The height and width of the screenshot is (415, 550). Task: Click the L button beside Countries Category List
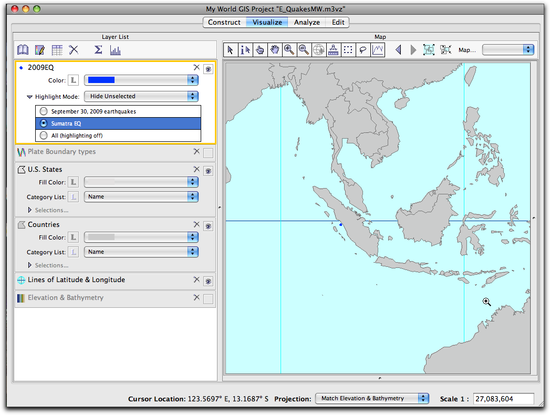tap(73, 252)
